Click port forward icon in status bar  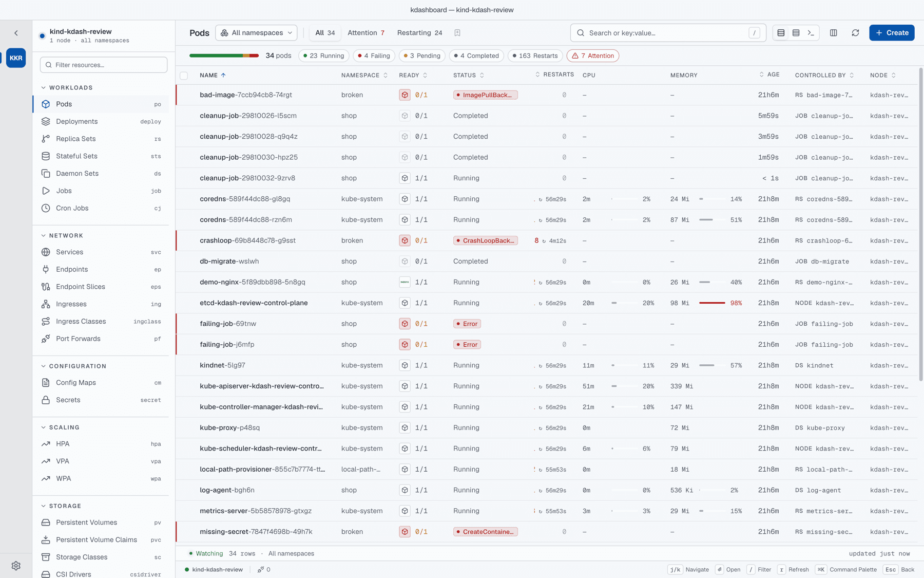261,569
